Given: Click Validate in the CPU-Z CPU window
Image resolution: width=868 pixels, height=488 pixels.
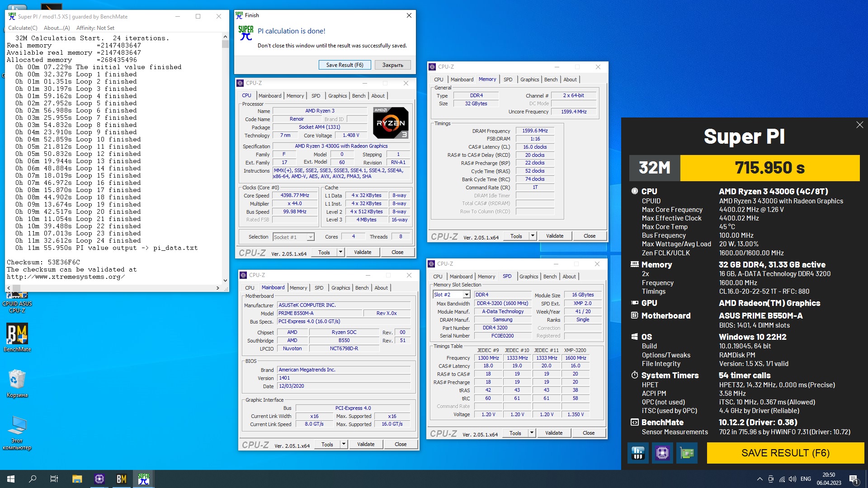Looking at the screenshot, I should [x=363, y=252].
